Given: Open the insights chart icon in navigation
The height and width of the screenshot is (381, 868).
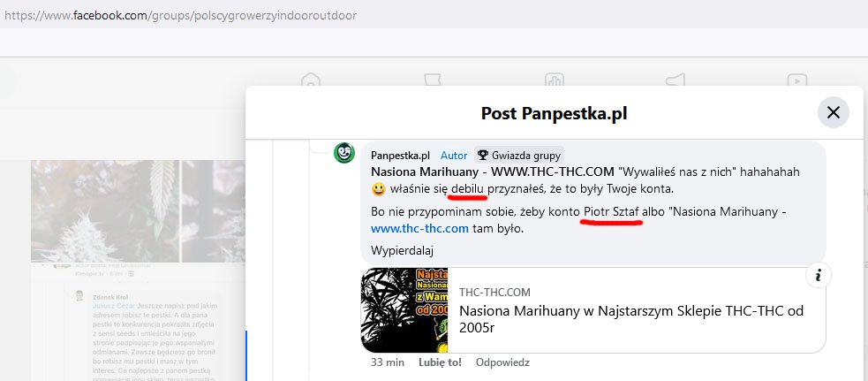Looking at the screenshot, I should (554, 80).
